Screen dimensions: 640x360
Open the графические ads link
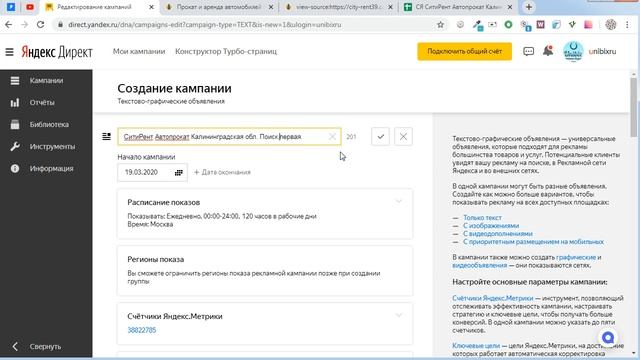pyautogui.click(x=576, y=257)
